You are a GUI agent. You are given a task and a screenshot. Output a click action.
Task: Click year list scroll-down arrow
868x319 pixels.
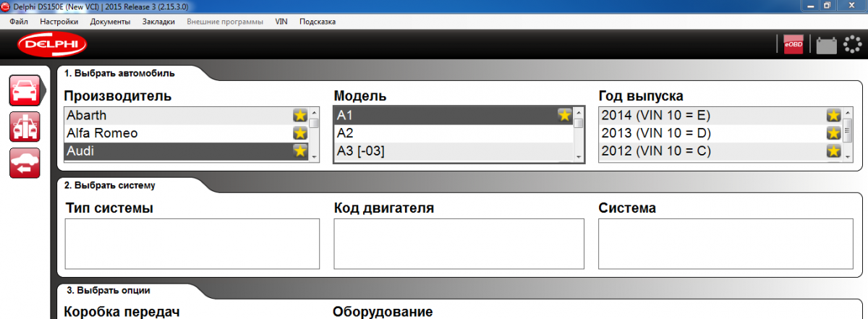coord(848,156)
